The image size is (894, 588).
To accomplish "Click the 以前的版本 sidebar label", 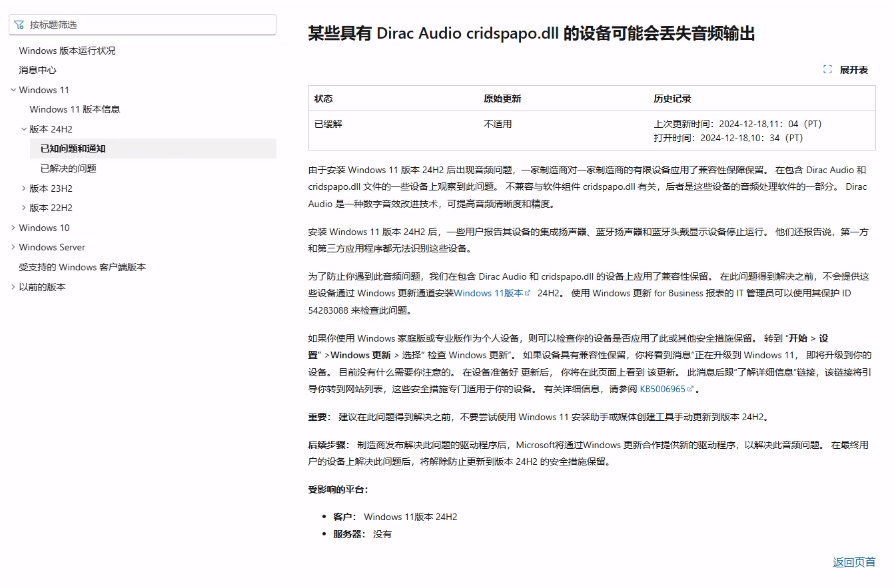I will [x=43, y=287].
